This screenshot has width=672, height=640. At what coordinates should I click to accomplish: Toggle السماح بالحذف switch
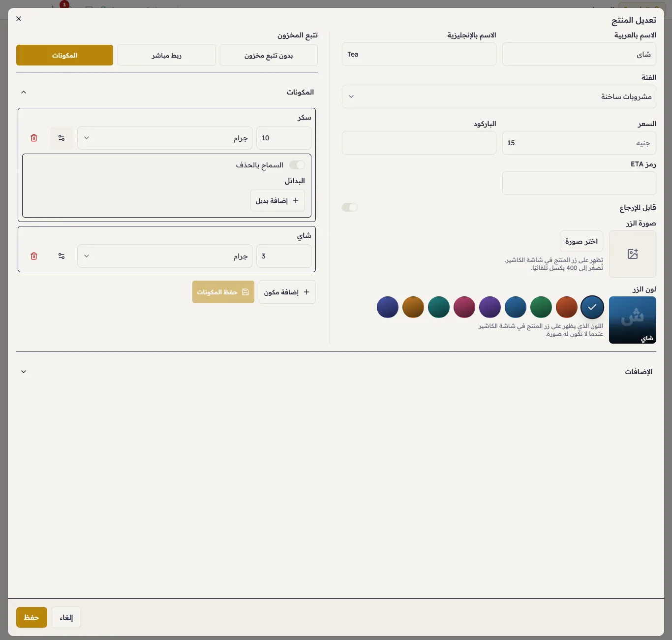(297, 165)
